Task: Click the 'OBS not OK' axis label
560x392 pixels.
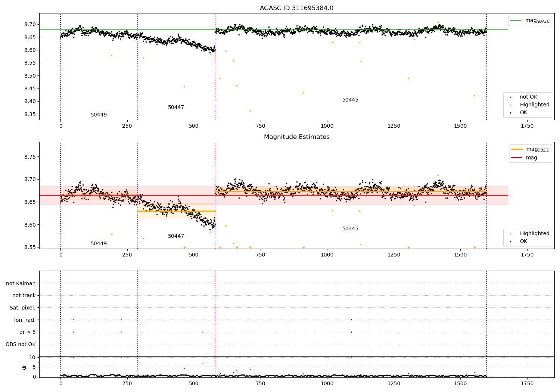Action: [x=21, y=344]
